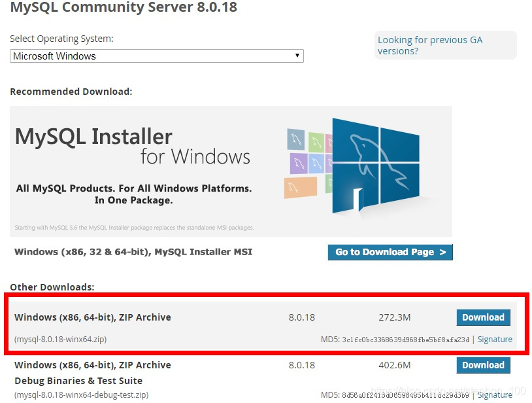This screenshot has height=403, width=532.
Task: Click the 'Select Operating System:' label
Action: pos(61,39)
